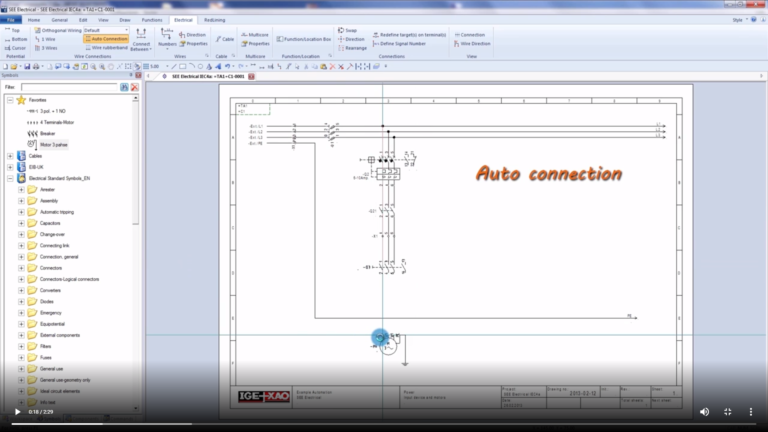Exit video fullscreen mode
The width and height of the screenshot is (768, 432).
728,412
